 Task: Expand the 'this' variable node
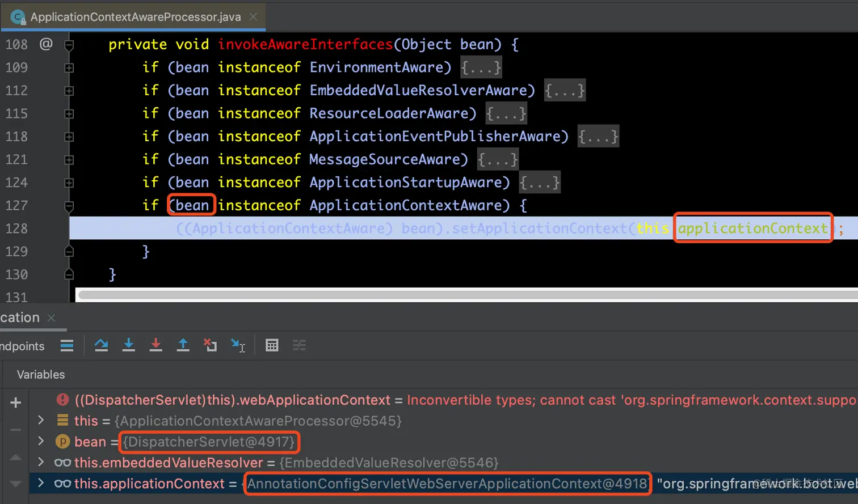pos(40,420)
